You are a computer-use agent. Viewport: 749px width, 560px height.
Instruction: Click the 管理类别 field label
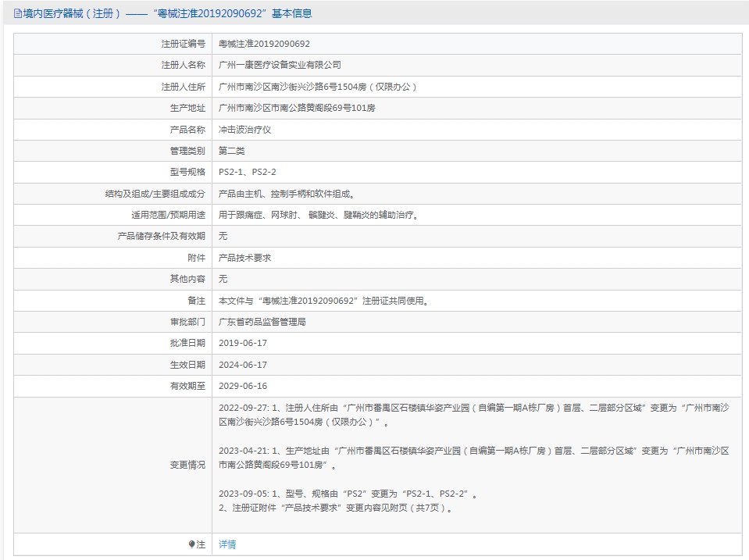point(187,151)
